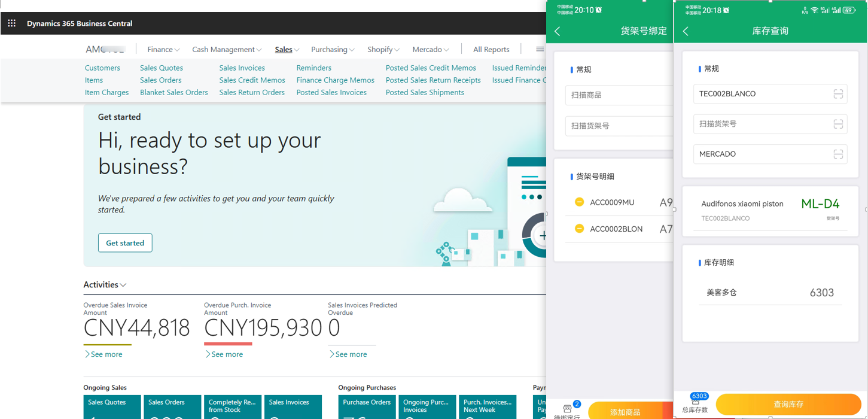Tap the orange 查询库存 button
The image size is (868, 419).
tap(788, 404)
